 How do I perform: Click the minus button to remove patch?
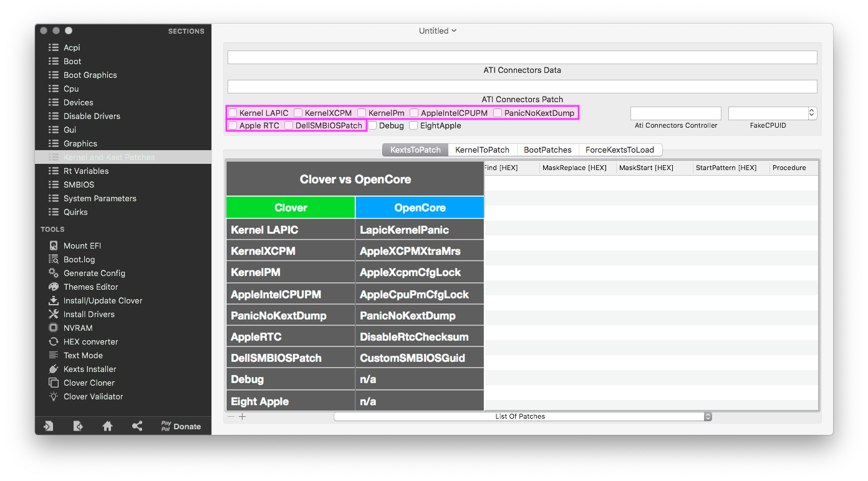click(x=231, y=416)
